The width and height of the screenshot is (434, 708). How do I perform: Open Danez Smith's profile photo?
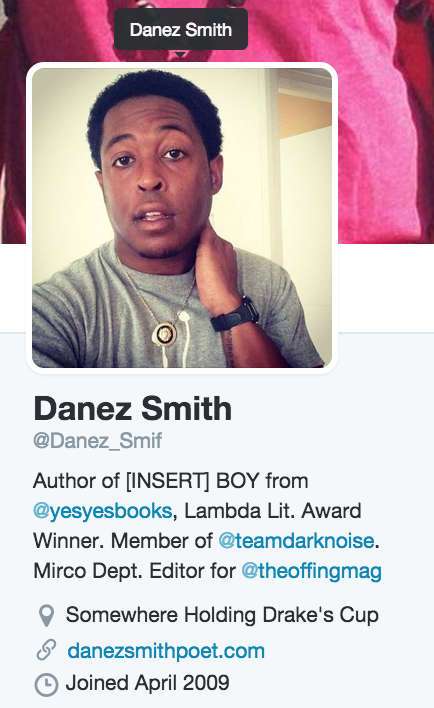(x=182, y=218)
